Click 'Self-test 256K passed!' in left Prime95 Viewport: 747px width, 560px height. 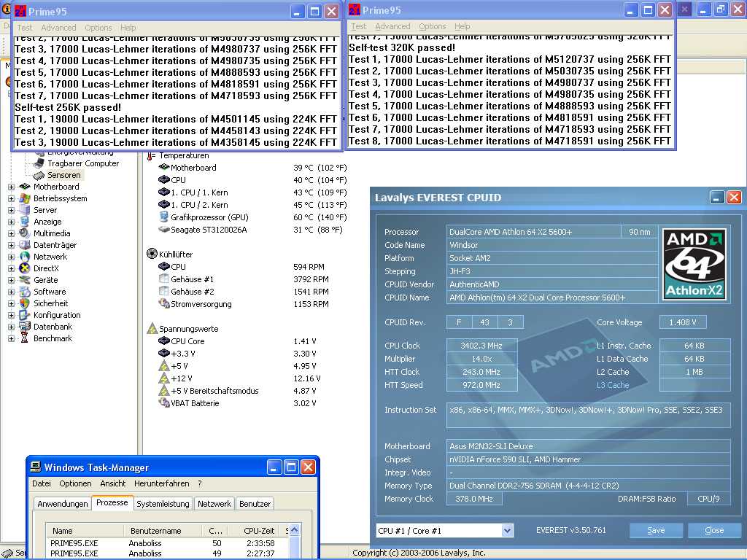[x=68, y=108]
